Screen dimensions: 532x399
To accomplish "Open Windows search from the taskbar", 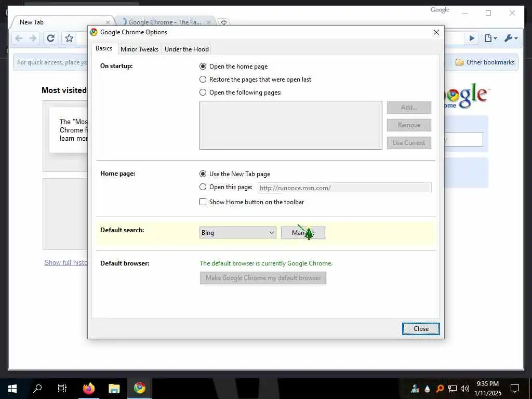I will point(37,389).
